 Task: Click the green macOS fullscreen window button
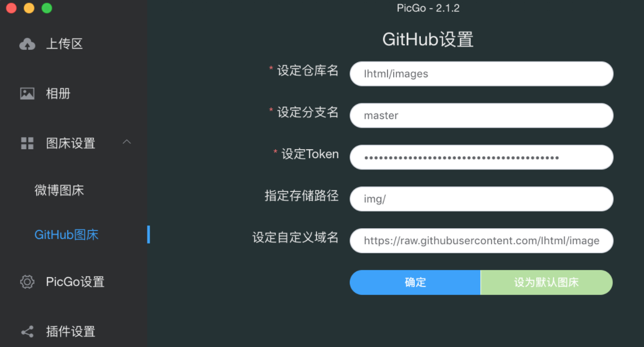tap(47, 8)
